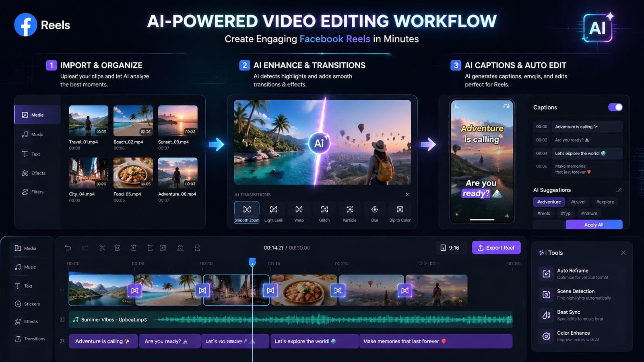The width and height of the screenshot is (644, 362).
Task: Add the #nature hashtag suggestion
Action: [589, 213]
